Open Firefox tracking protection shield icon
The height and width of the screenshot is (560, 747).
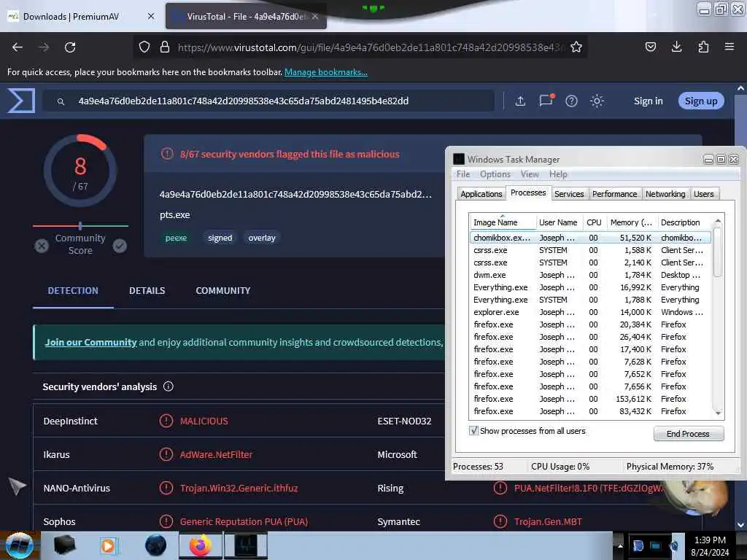pyautogui.click(x=144, y=47)
